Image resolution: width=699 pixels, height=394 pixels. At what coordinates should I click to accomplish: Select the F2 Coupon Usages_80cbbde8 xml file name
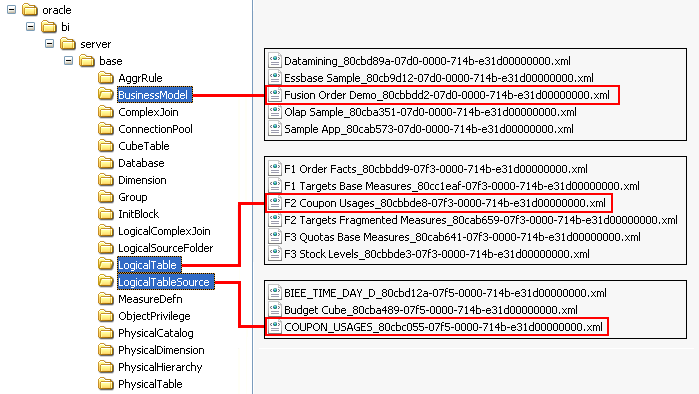tap(445, 203)
